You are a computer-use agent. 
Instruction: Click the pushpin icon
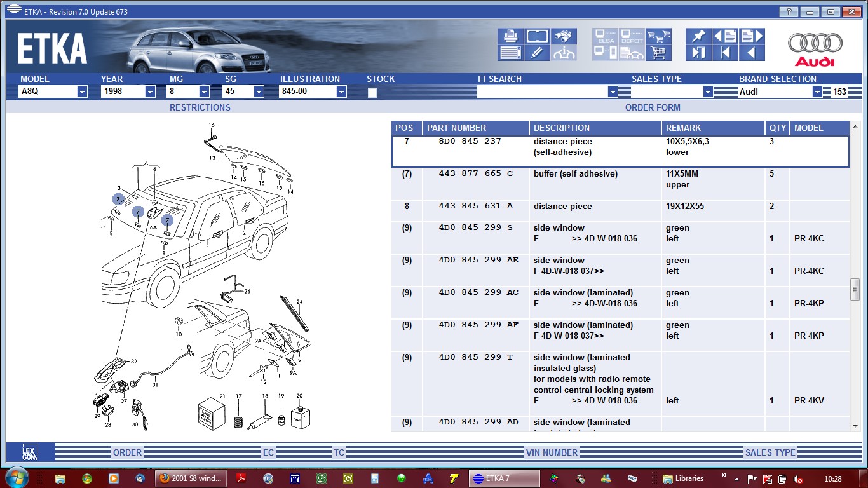(x=699, y=36)
